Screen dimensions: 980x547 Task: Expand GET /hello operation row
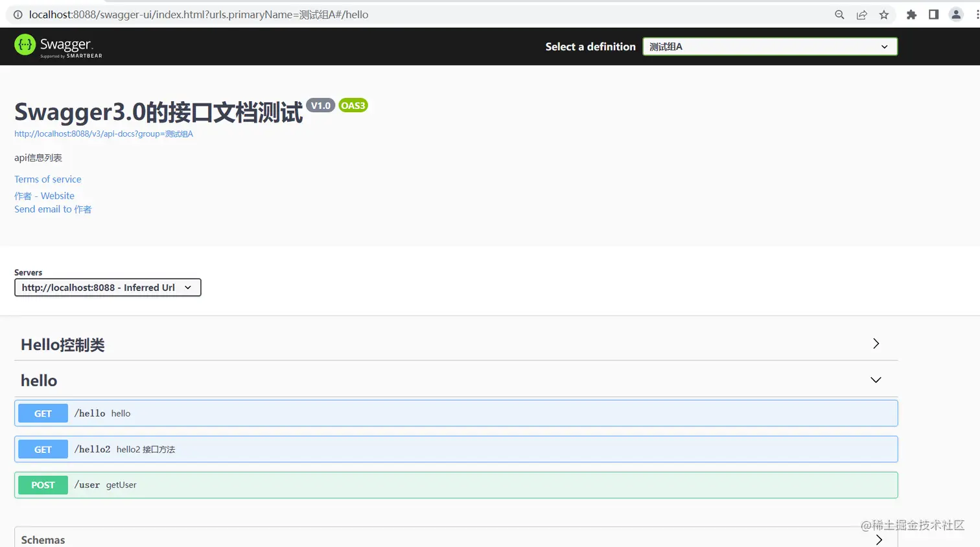(456, 413)
